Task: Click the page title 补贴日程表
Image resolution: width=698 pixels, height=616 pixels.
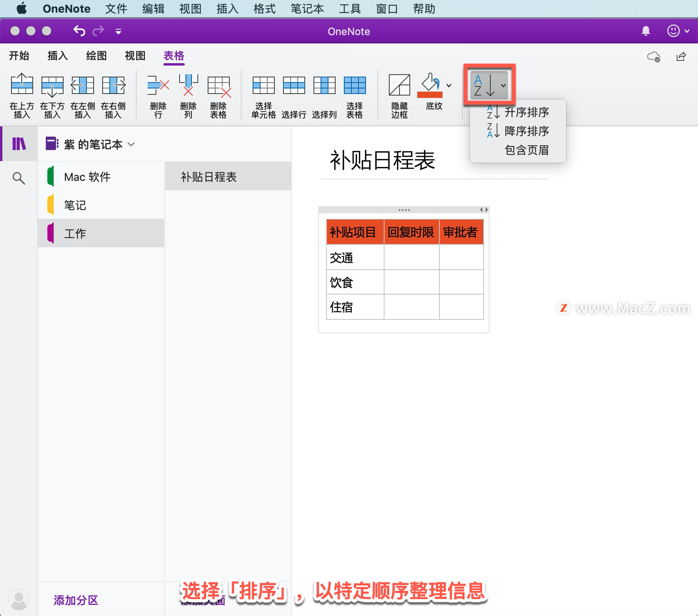Action: click(382, 160)
